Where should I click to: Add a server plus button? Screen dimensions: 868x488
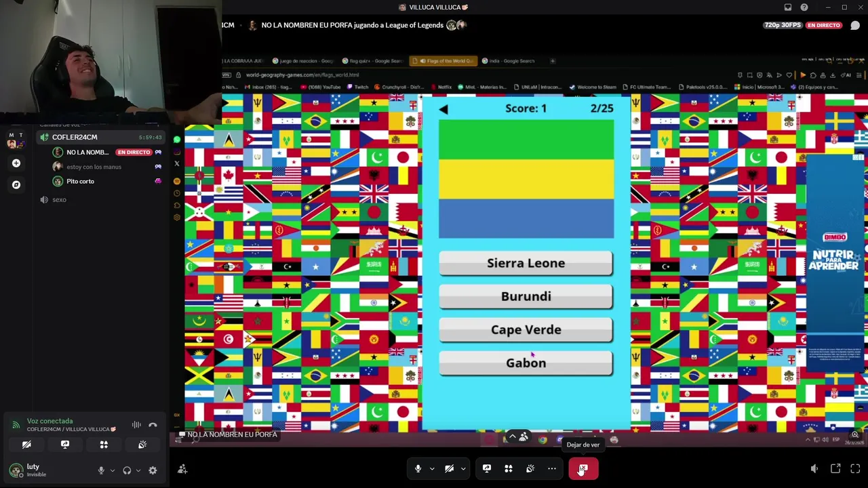(16, 163)
